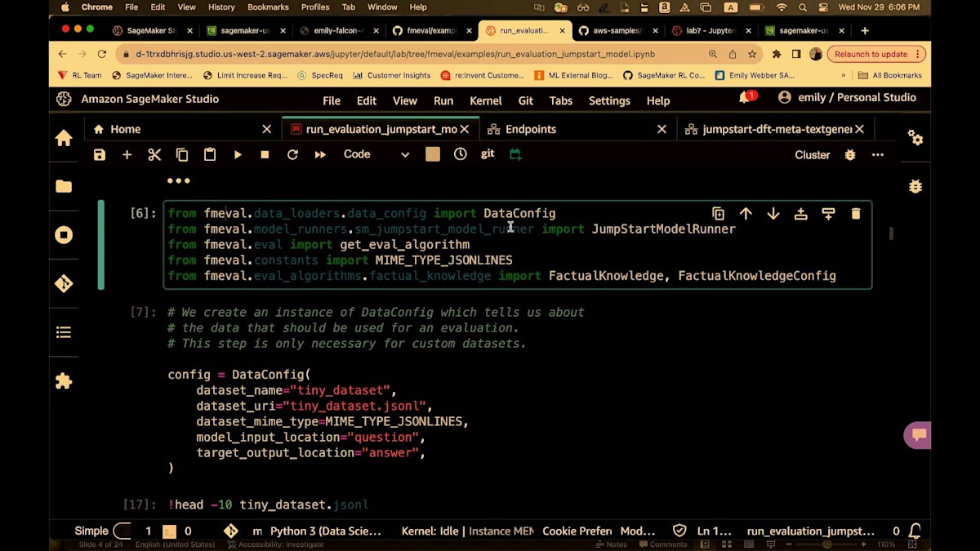The image size is (980, 551).
Task: Open Cookie Preferences in status bar
Action: [577, 531]
